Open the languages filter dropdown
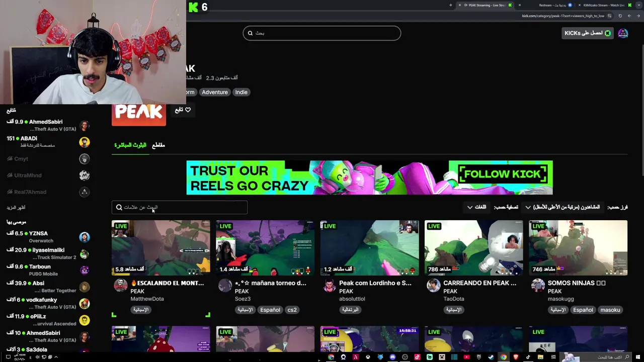This screenshot has height=362, width=644. tap(477, 207)
